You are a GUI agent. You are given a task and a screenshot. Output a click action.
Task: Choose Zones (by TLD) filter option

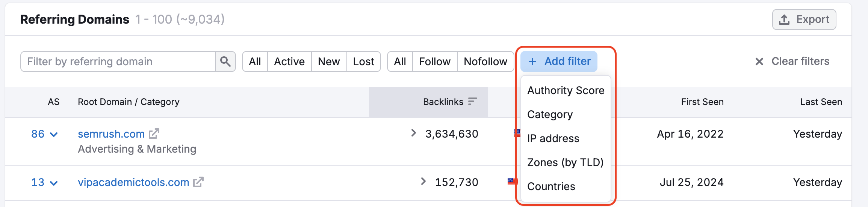point(565,162)
